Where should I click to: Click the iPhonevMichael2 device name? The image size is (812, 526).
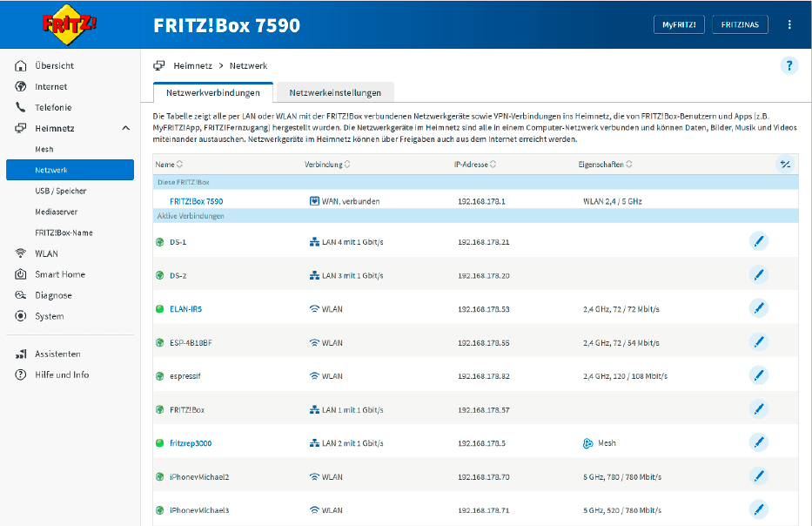(x=199, y=476)
